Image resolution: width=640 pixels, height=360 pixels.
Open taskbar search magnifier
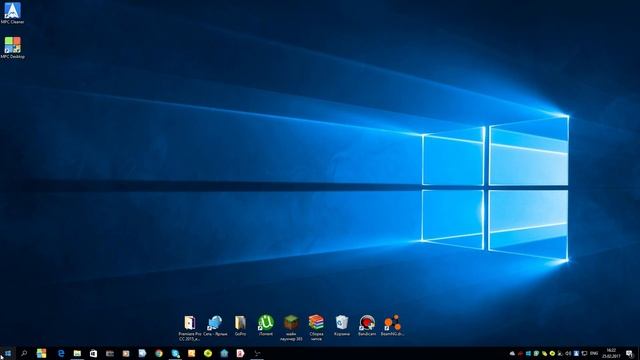(24, 353)
